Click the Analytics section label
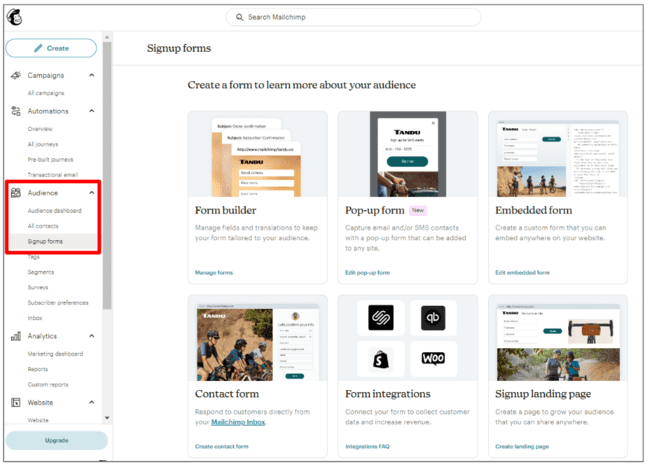650x470 pixels. [x=42, y=336]
